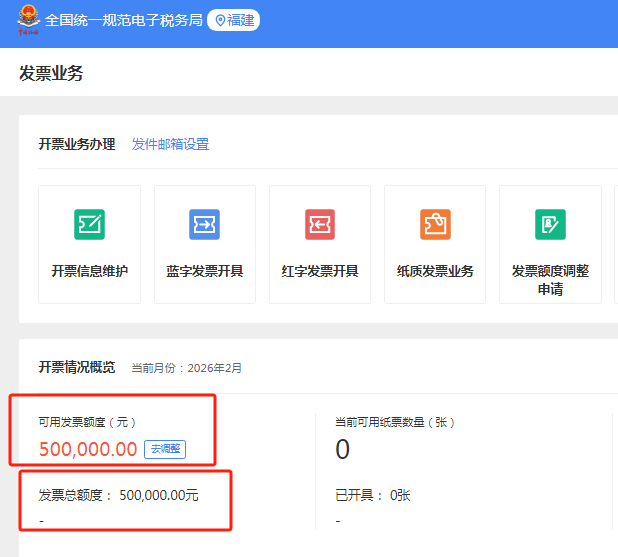Click the 全国统一规范电子税务局 title
The height and width of the screenshot is (557, 618).
coord(123,20)
